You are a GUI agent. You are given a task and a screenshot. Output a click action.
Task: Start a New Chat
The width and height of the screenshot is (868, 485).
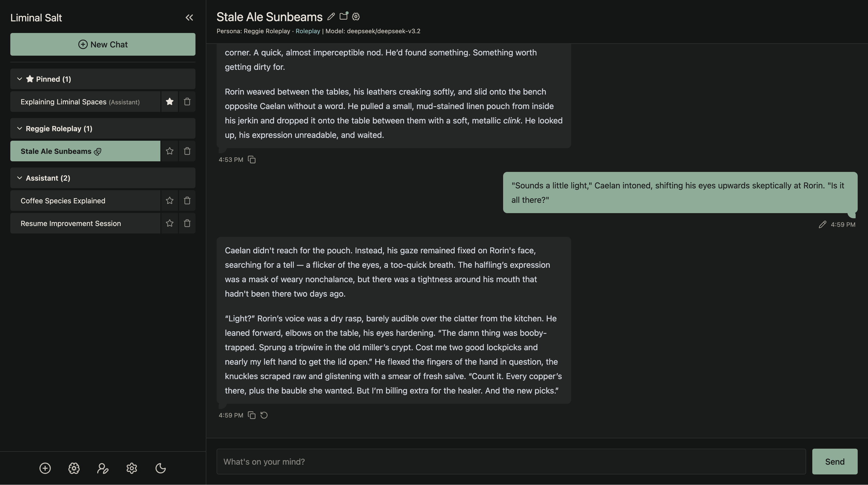(x=102, y=44)
